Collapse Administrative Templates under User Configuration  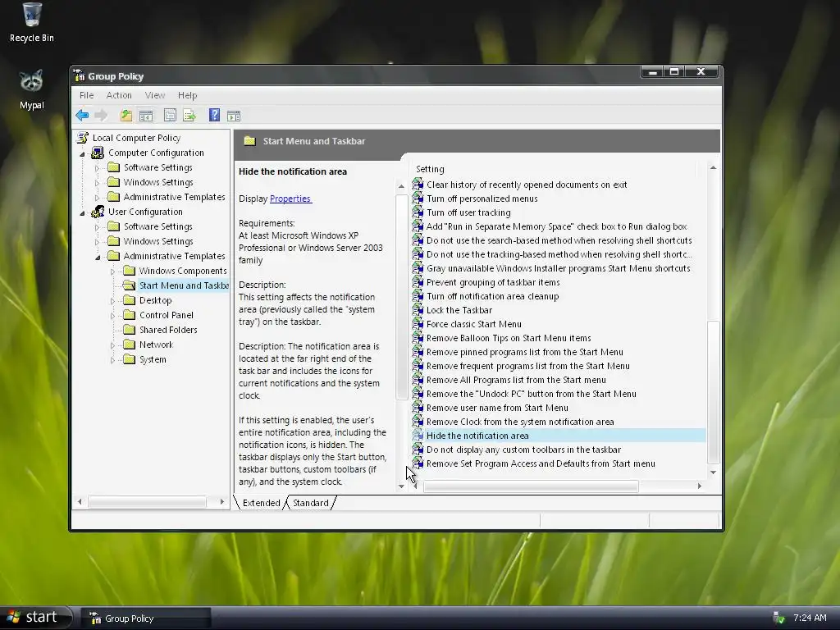(x=98, y=257)
